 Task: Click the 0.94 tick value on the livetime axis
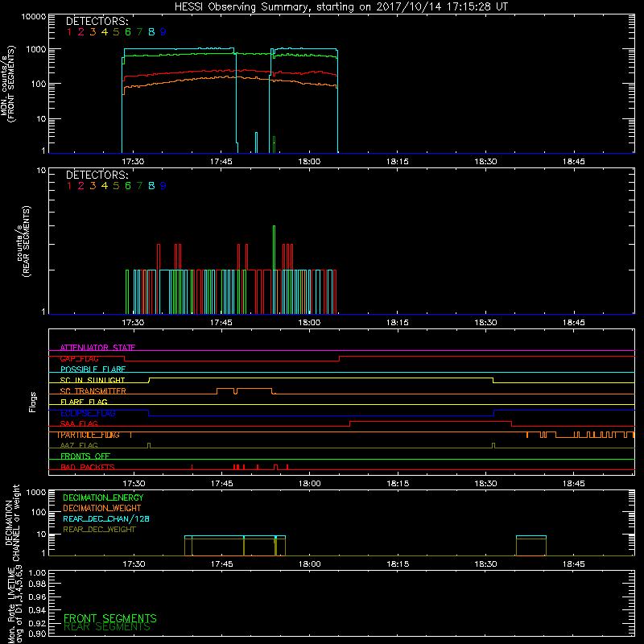click(38, 610)
